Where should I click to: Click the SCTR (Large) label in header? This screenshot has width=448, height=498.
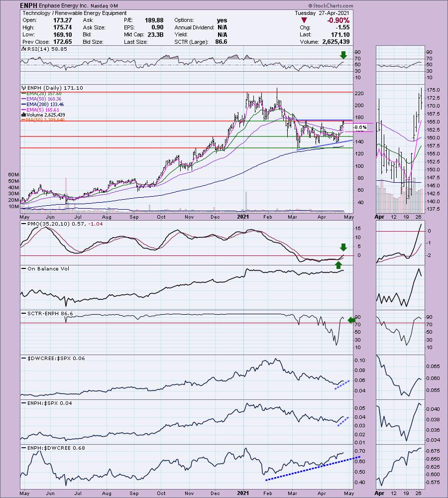191,42
